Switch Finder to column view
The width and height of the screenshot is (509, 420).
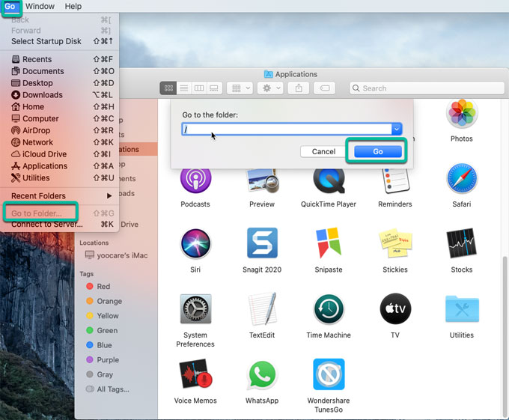point(199,88)
